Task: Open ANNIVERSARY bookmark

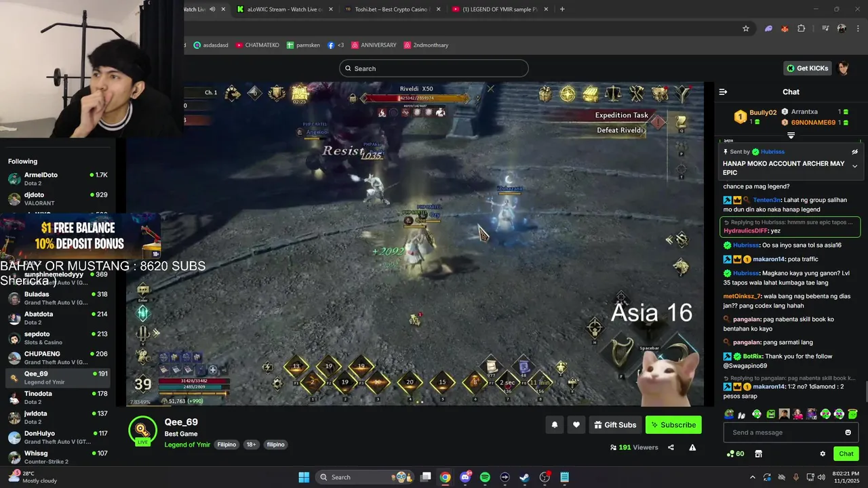Action: 374,45
